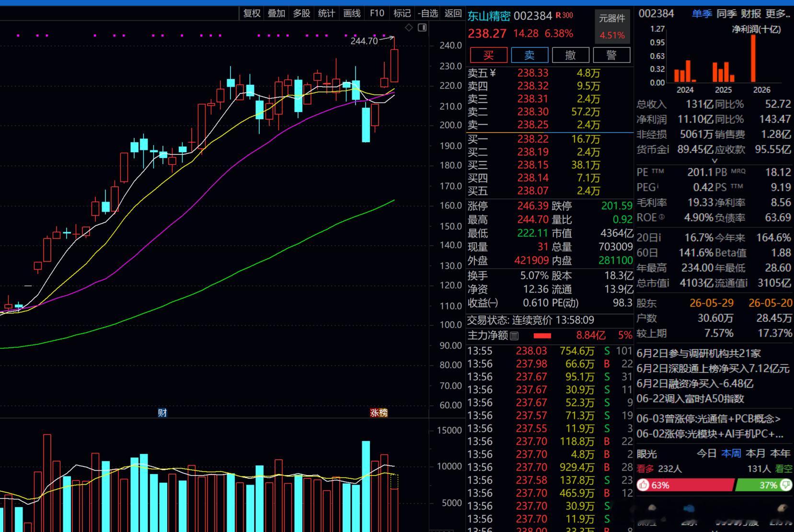Click red bar next to 主力净额
The width and height of the screenshot is (794, 532).
pyautogui.click(x=542, y=336)
